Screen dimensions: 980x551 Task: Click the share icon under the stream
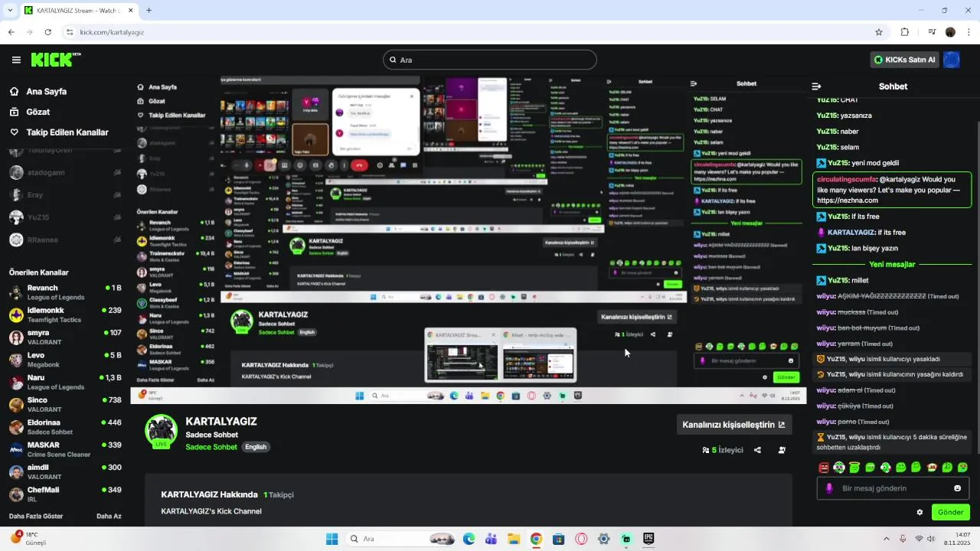pyautogui.click(x=757, y=450)
